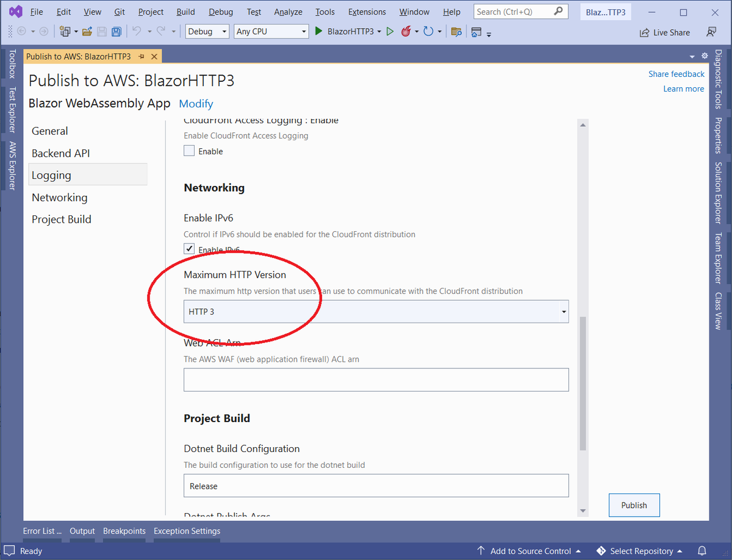The width and height of the screenshot is (732, 560).
Task: Click the Navigate Forward arrow icon
Action: click(43, 31)
